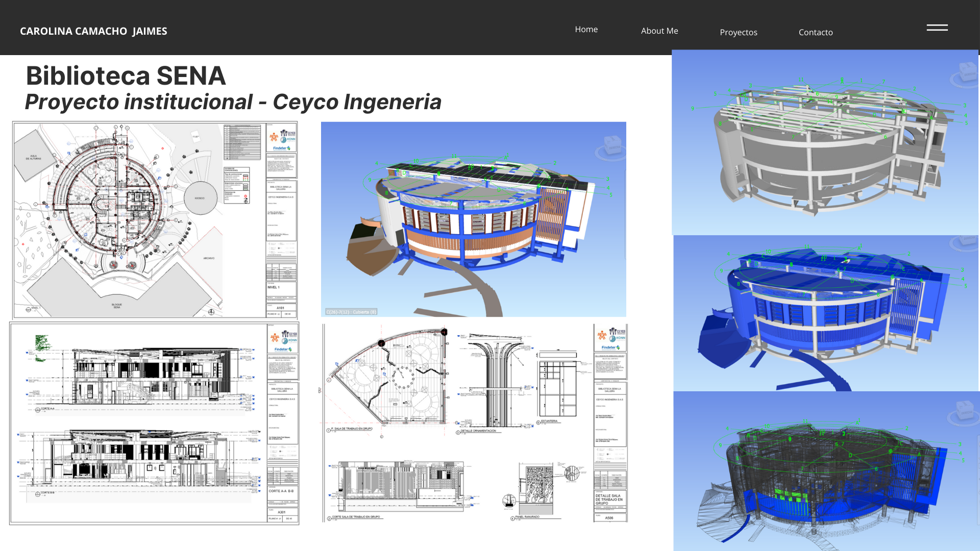Go to the About Me page
This screenshot has width=980, height=551.
tap(659, 31)
